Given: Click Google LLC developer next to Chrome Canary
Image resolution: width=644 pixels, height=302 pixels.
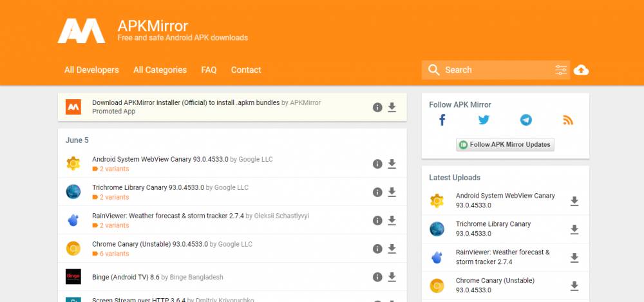Looking at the screenshot, I should (235, 244).
